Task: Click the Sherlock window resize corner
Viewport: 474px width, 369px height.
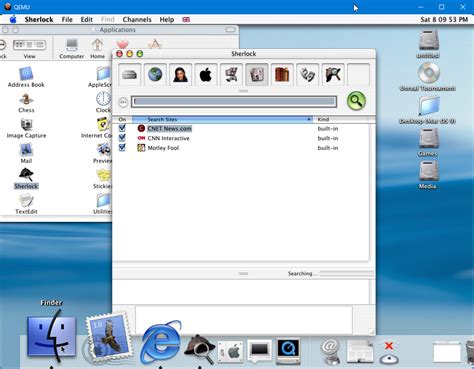Action: coord(371,331)
